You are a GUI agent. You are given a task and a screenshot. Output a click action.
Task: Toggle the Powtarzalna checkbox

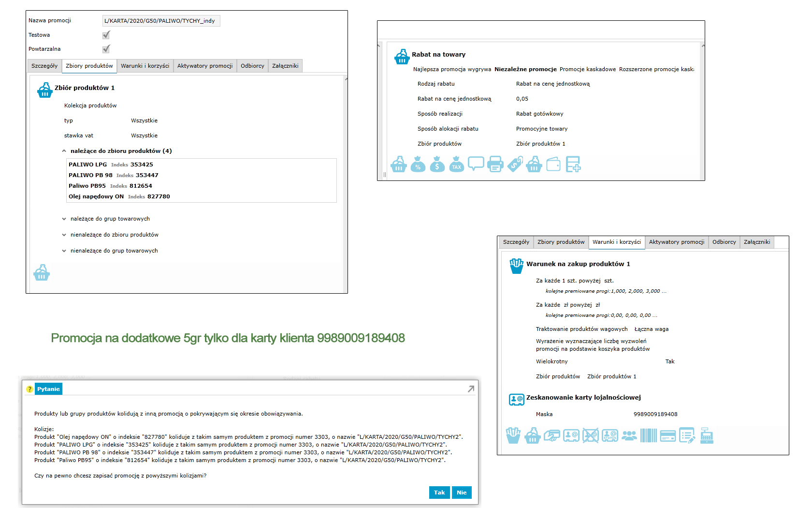point(106,49)
